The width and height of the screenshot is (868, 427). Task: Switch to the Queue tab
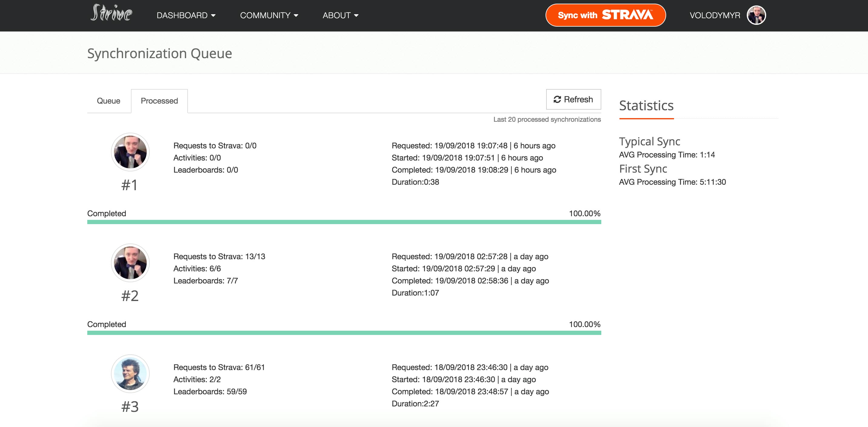pyautogui.click(x=108, y=101)
